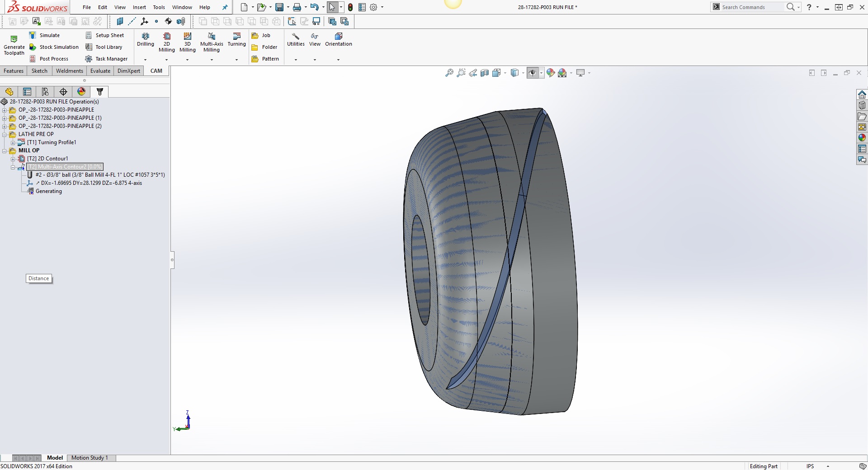Toggle Apply Scene display setting

(x=563, y=72)
